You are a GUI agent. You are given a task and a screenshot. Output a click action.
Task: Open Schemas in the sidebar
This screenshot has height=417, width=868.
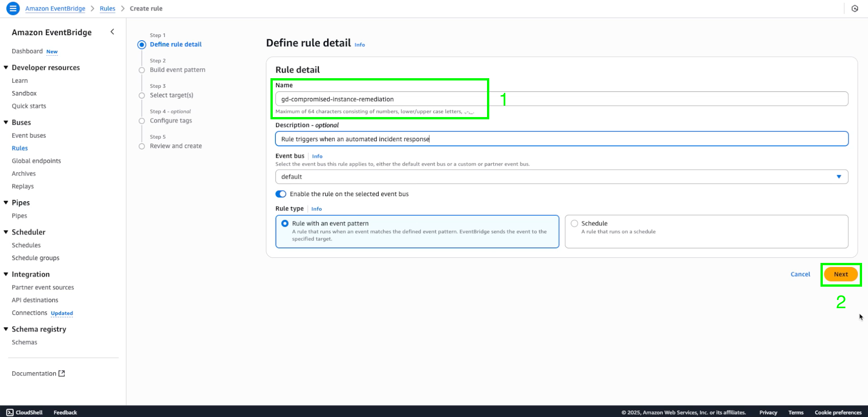pos(25,342)
